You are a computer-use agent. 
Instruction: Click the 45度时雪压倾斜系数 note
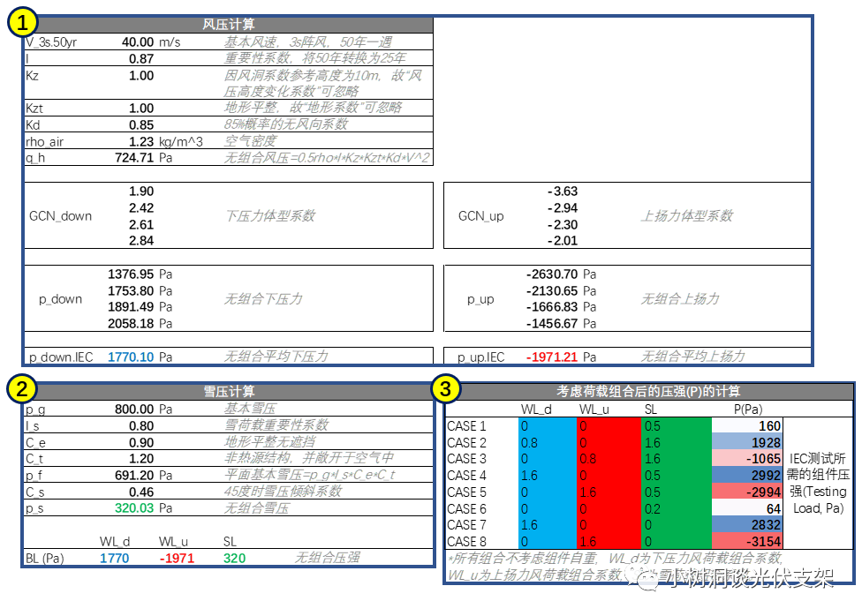[x=284, y=492]
